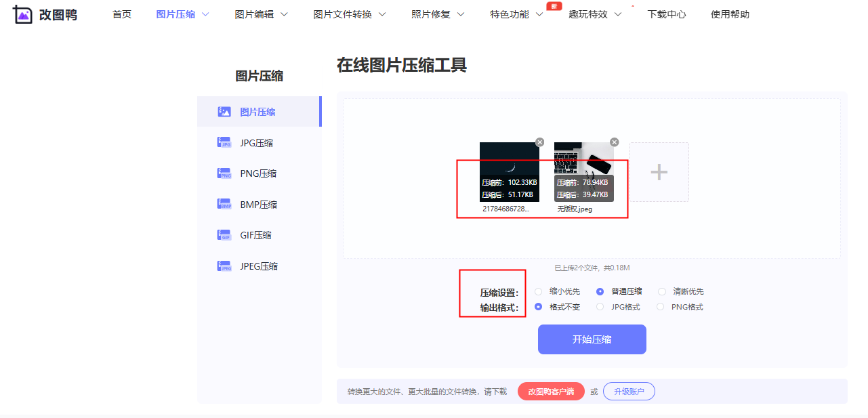Screen dimensions: 868x418
Task: Click the 78.94KB size value
Action: coord(595,182)
